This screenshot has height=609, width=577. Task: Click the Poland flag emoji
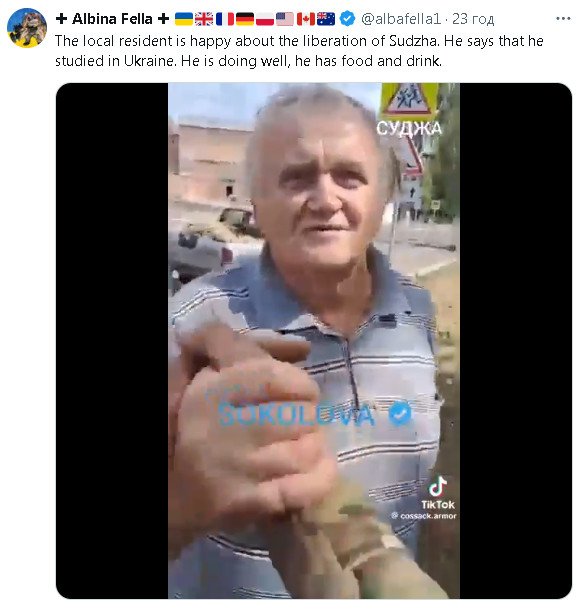(265, 19)
